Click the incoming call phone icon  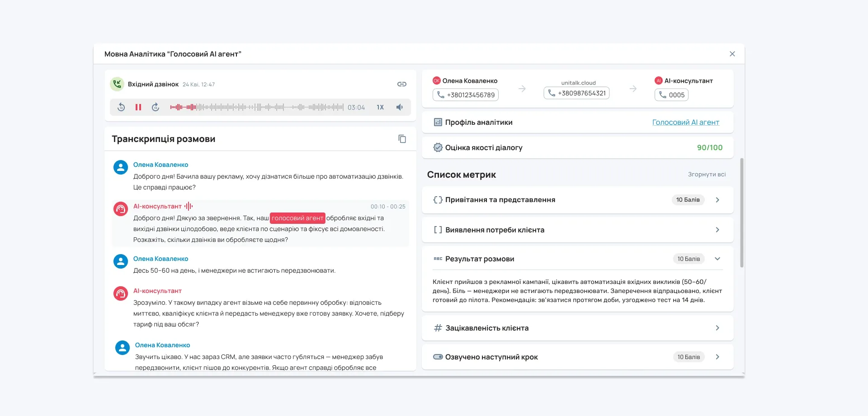point(118,84)
